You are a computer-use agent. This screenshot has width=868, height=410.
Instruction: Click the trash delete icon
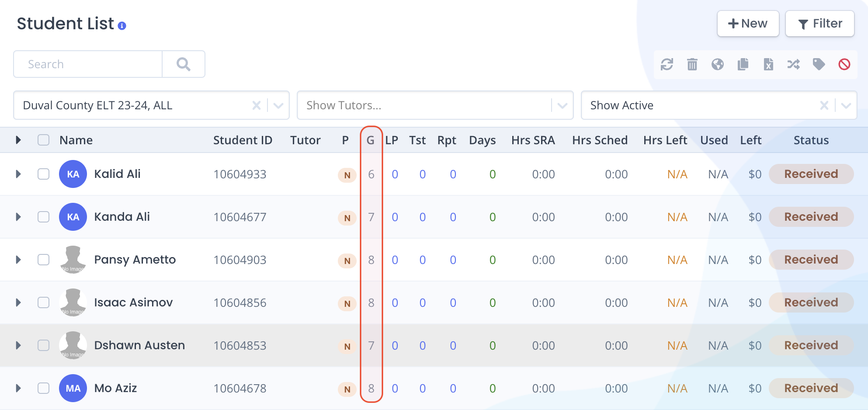pos(692,65)
